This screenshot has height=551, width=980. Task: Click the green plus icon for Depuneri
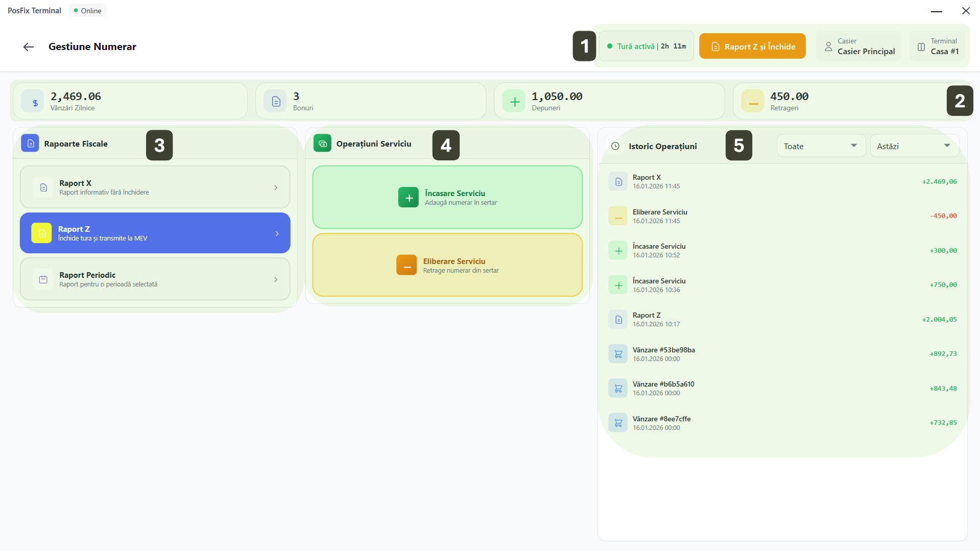(514, 102)
